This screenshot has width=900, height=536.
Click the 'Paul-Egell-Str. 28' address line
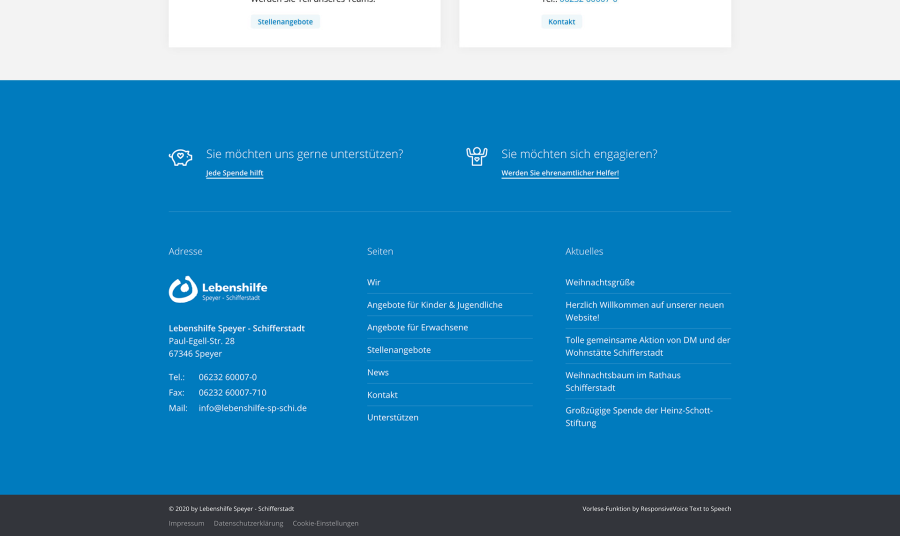pos(201,341)
